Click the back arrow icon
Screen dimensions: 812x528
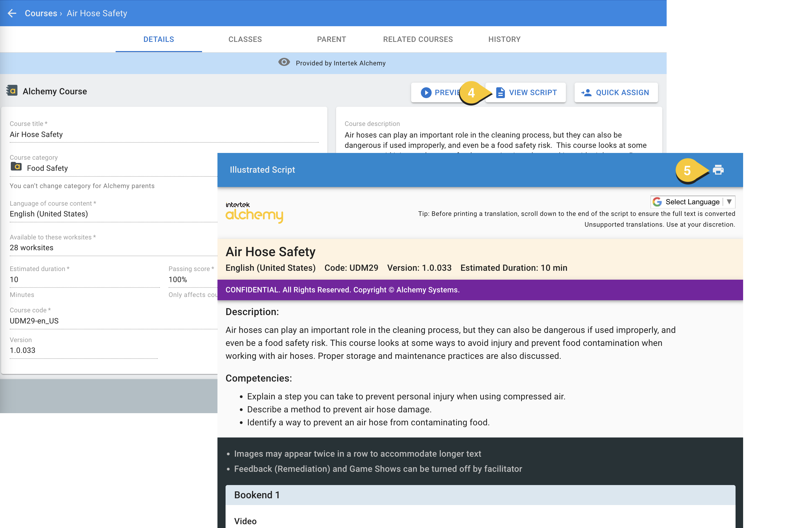click(12, 13)
